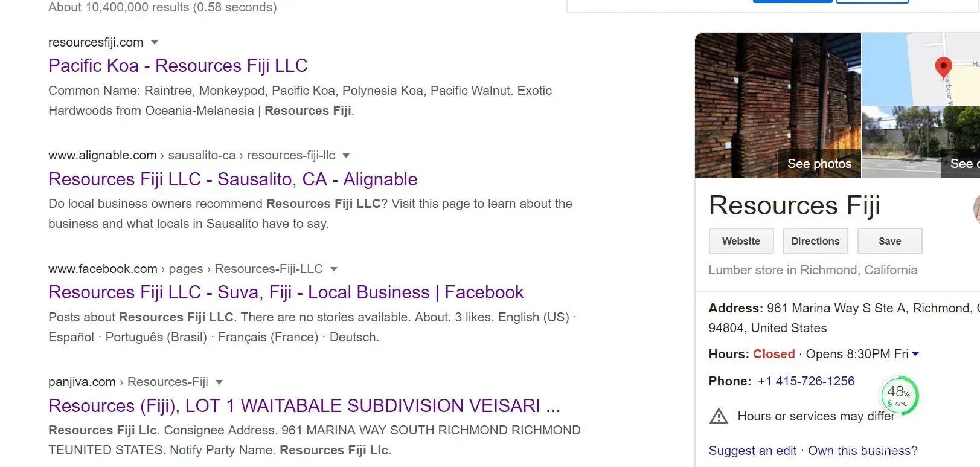Click the Own this business? link

862,451
